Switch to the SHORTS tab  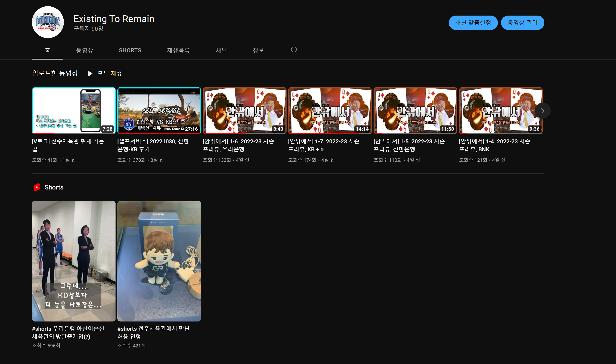tap(130, 50)
